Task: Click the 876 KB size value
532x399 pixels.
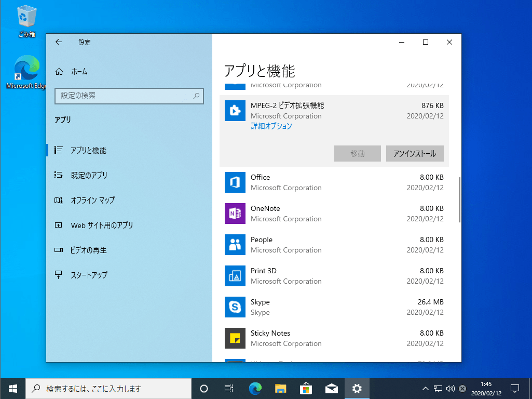Action: pos(432,105)
